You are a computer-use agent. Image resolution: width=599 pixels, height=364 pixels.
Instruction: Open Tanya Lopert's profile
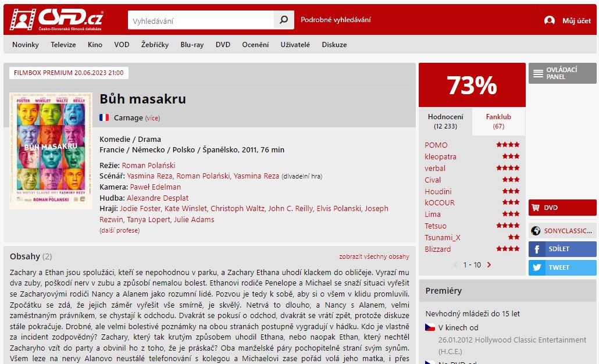coord(149,220)
